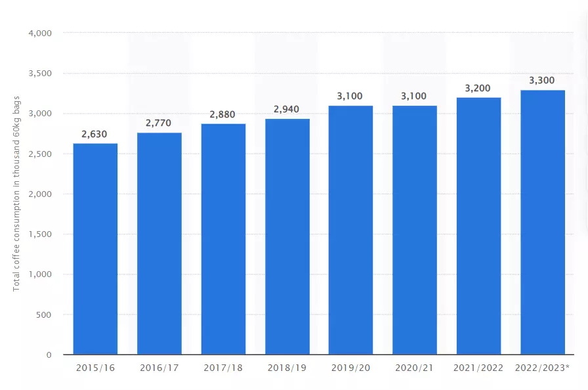Select the 2,880 value label
The height and width of the screenshot is (390, 588).
[222, 114]
